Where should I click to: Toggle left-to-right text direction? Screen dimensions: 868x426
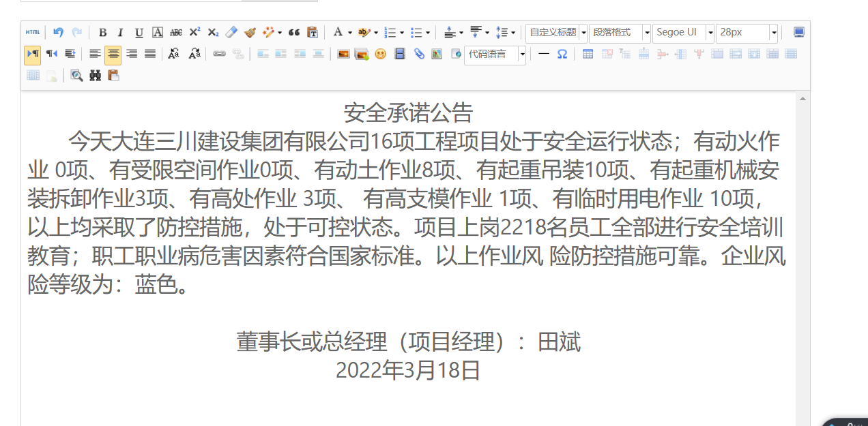point(32,53)
